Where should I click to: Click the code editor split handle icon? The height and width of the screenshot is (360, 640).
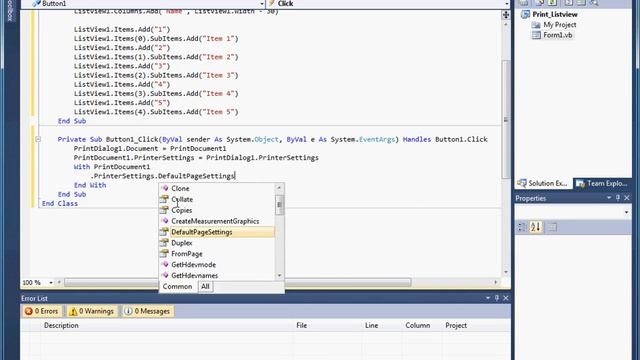[x=506, y=15]
